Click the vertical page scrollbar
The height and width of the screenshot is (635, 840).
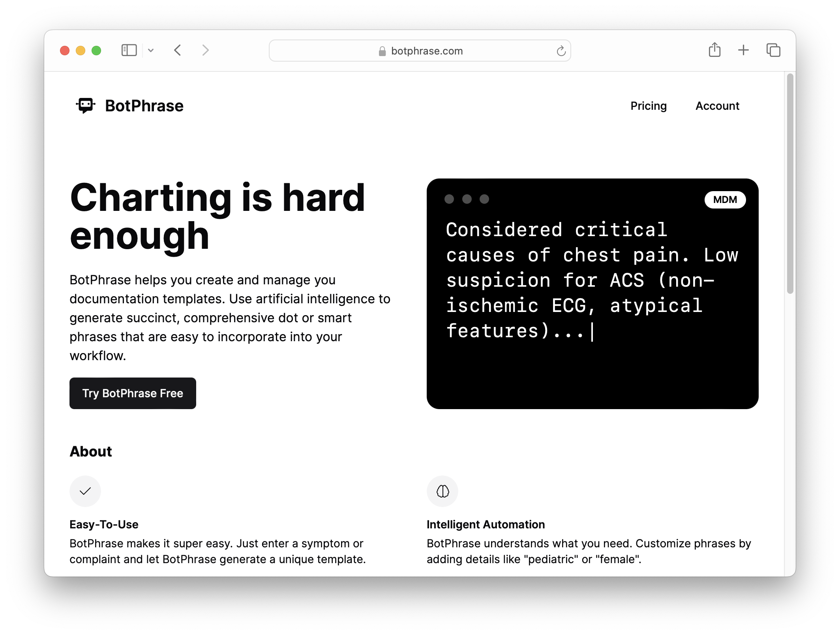790,184
